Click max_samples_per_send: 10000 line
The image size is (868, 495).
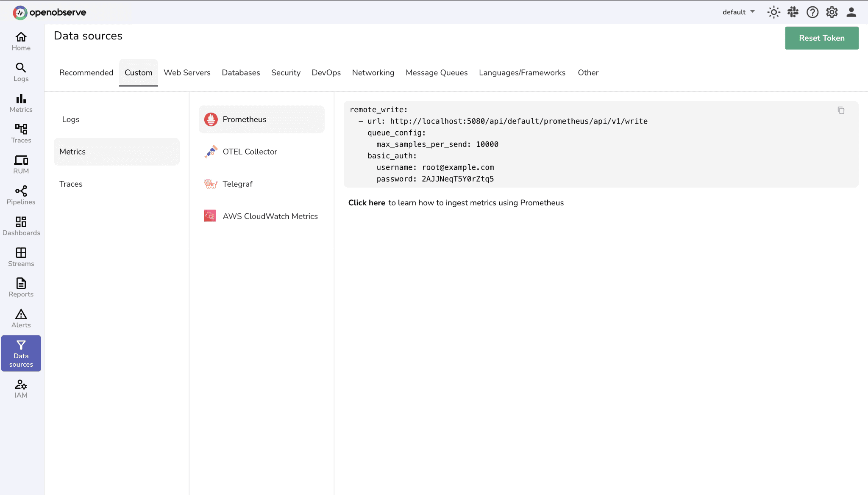[437, 144]
